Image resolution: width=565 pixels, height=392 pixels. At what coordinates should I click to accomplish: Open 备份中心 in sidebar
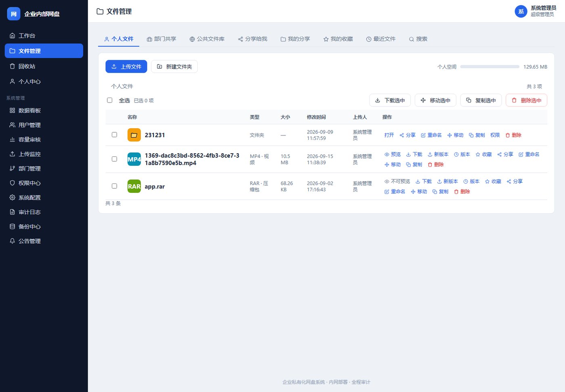(x=44, y=227)
